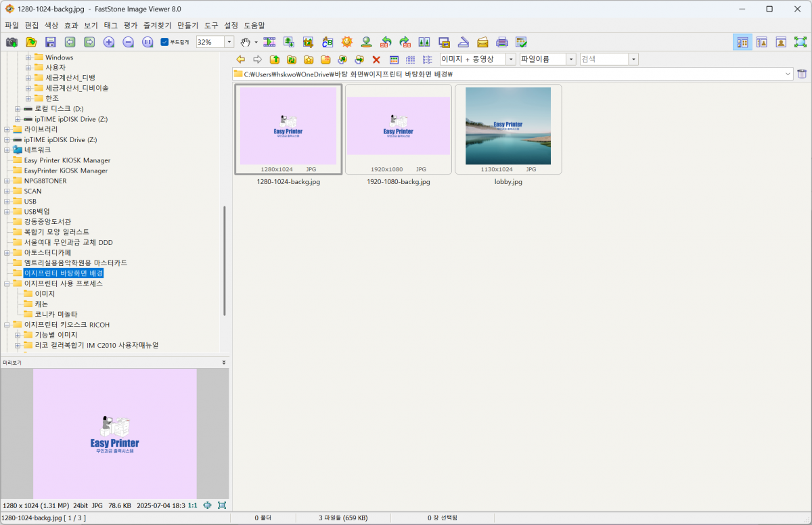The width and height of the screenshot is (812, 525).
Task: Collapse the 미리보기 preview panel chevron
Action: pos(224,363)
